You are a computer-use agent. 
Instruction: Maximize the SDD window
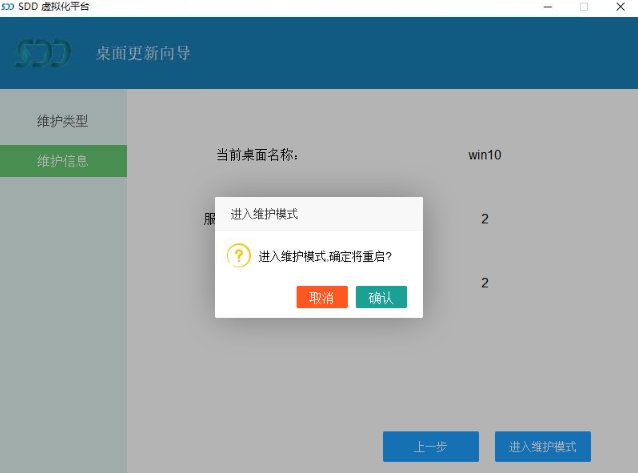pos(584,7)
